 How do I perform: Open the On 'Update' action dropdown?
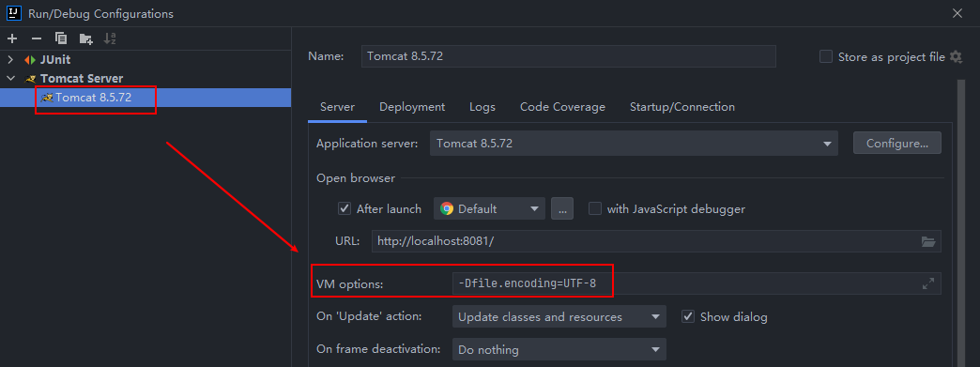click(x=559, y=317)
